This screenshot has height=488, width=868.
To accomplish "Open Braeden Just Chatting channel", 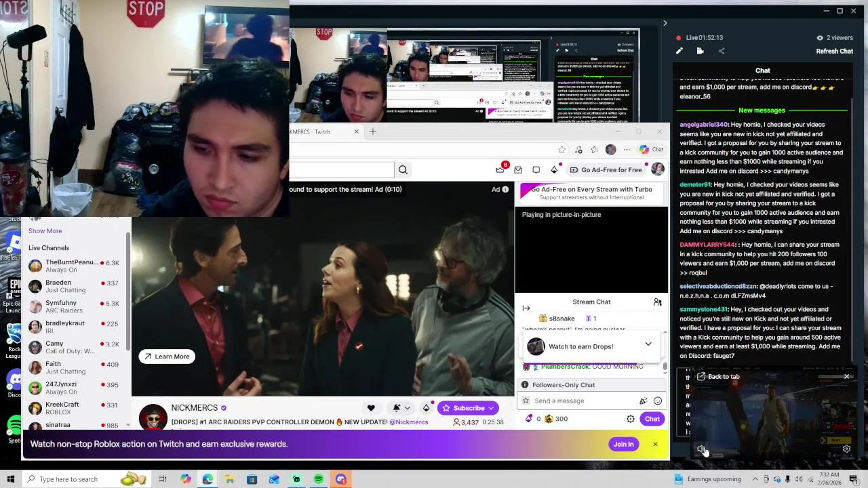I will point(74,286).
